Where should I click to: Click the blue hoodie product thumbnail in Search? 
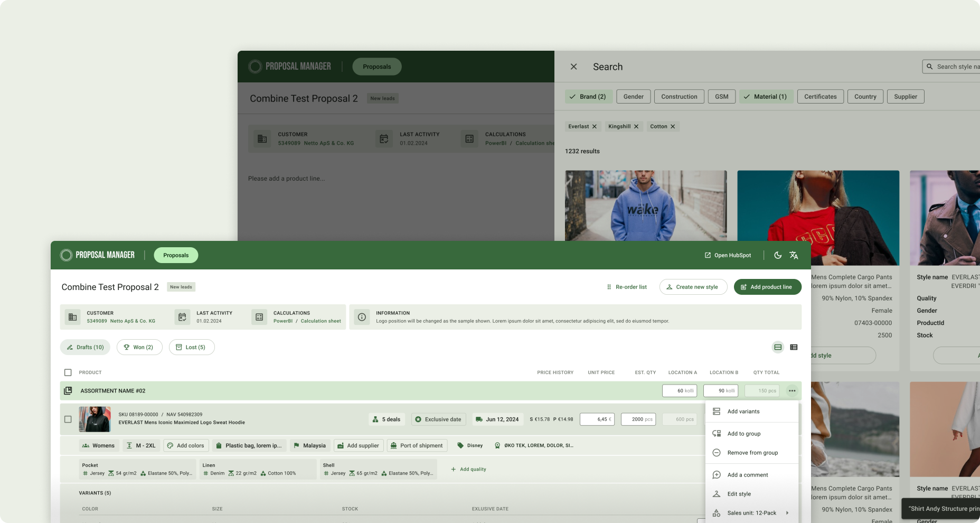pos(646,206)
